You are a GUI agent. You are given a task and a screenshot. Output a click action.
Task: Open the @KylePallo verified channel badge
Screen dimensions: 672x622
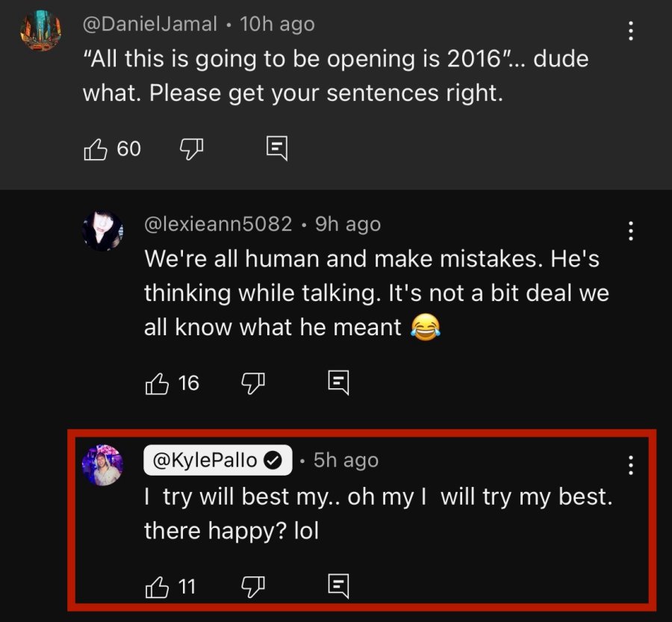(x=218, y=460)
